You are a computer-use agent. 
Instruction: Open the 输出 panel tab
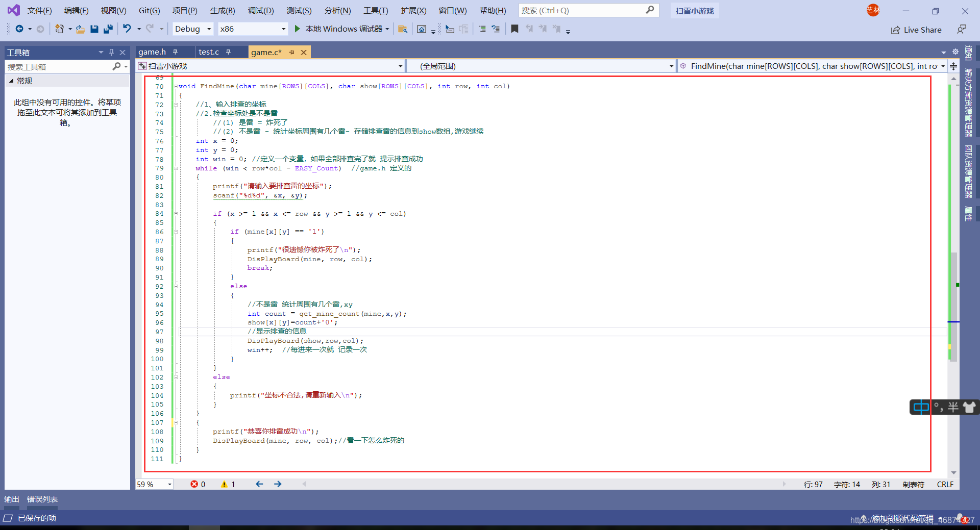click(x=11, y=499)
